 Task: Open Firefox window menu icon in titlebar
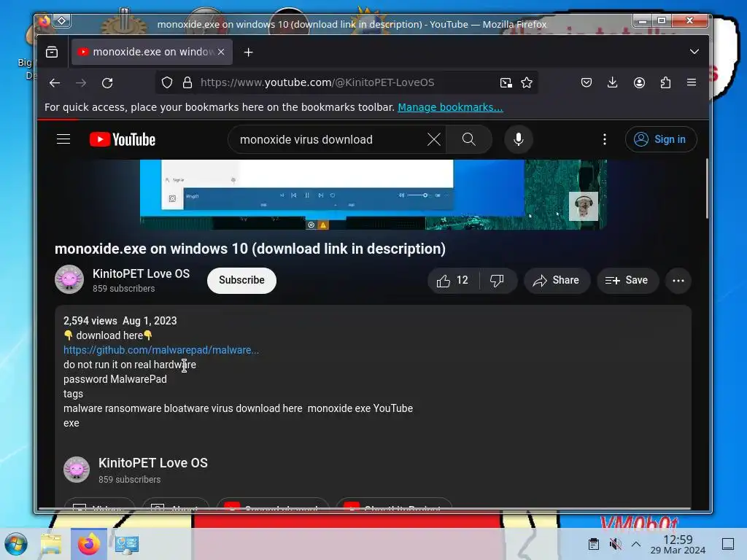(x=44, y=21)
